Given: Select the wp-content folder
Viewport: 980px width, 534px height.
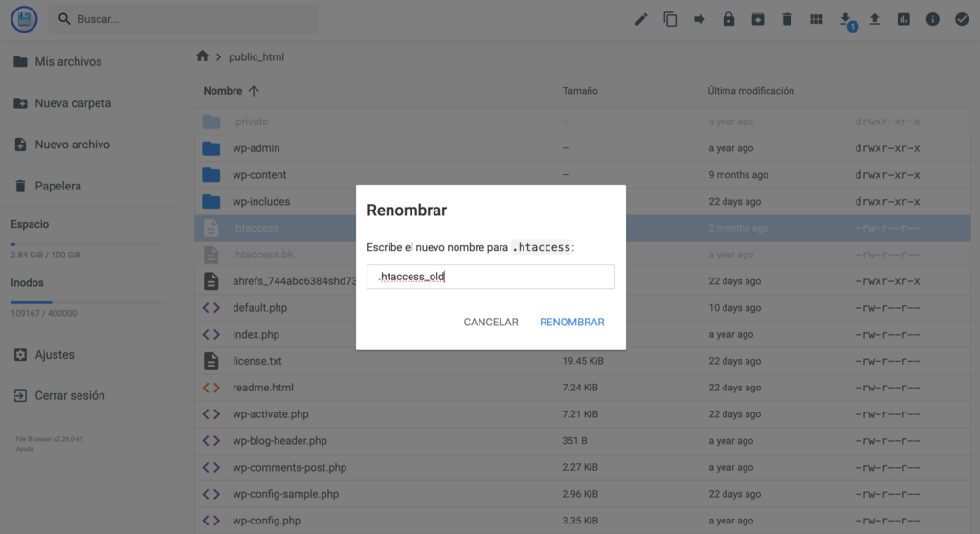Looking at the screenshot, I should point(583,174).
